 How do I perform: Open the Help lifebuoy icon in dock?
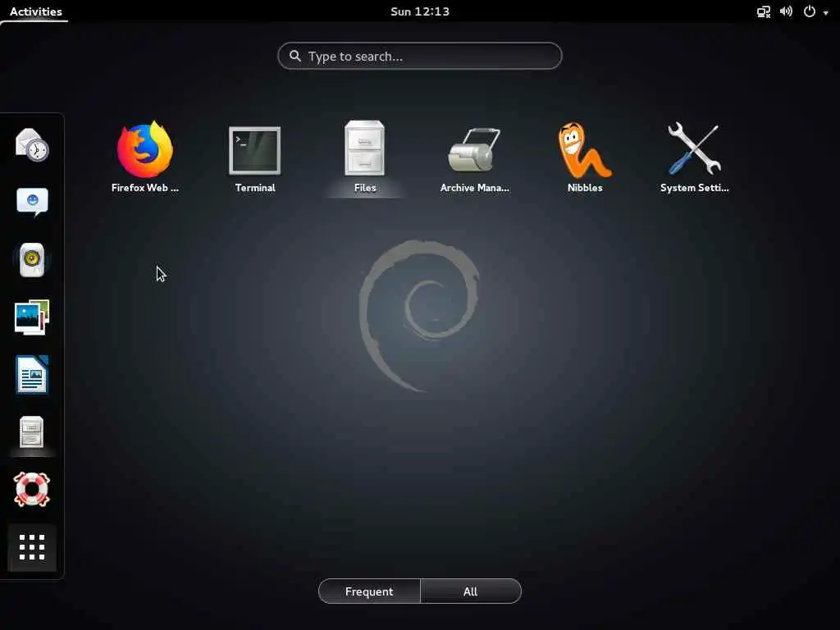coord(32,489)
